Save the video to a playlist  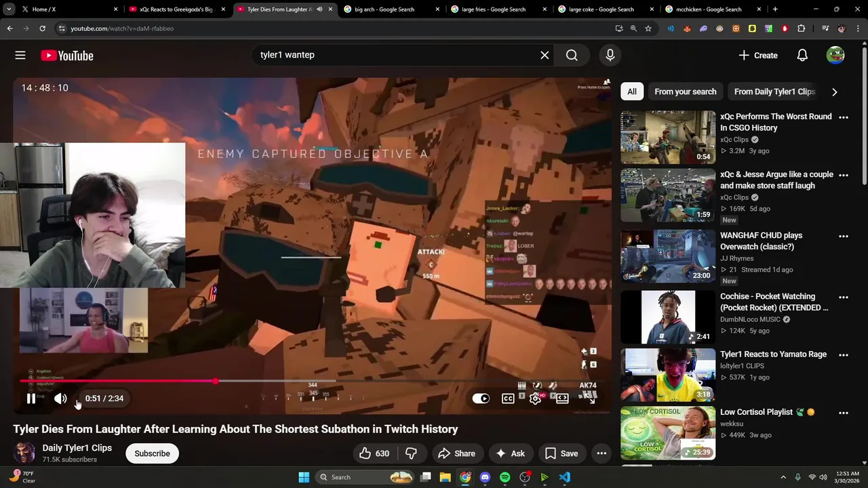pos(561,453)
